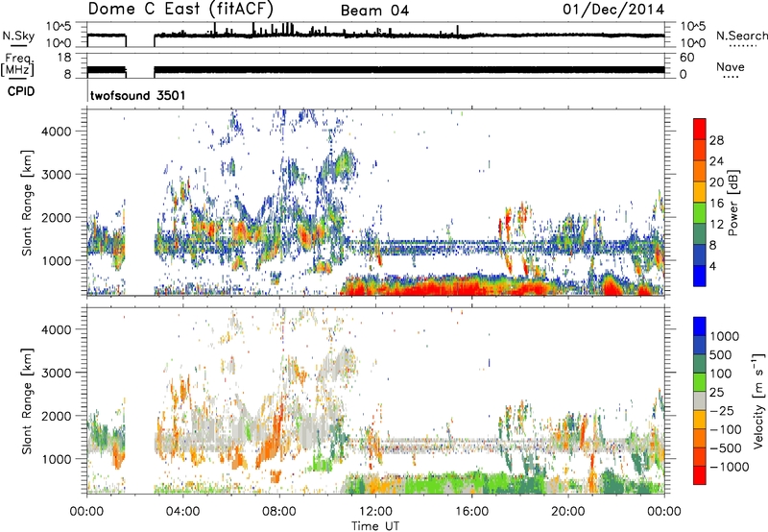The image size is (768, 532).
Task: Click "4000" on the Power panel range axis
Action: pyautogui.click(x=56, y=132)
